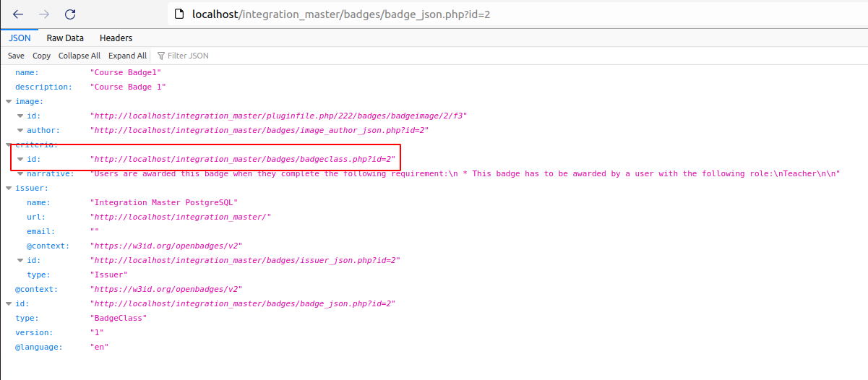Click the empty email value ""
The height and width of the screenshot is (380, 868).
[x=95, y=231]
